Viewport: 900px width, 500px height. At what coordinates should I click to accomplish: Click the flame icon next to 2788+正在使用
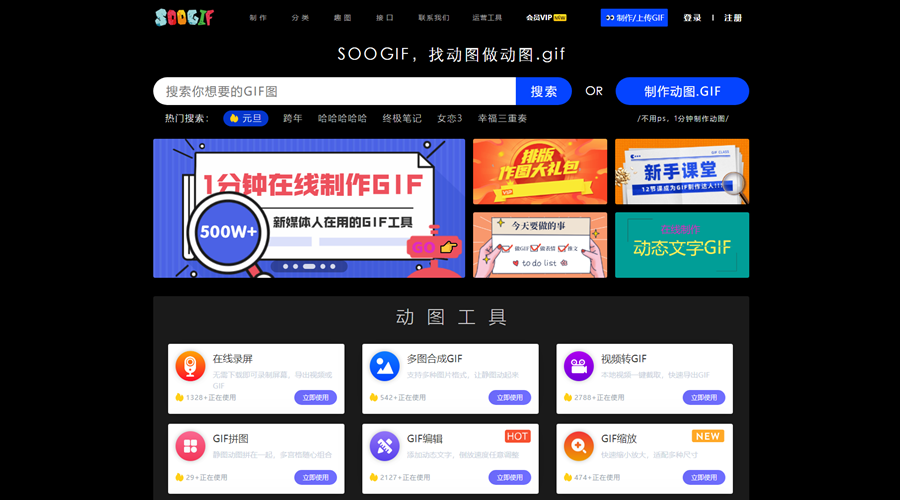click(568, 397)
